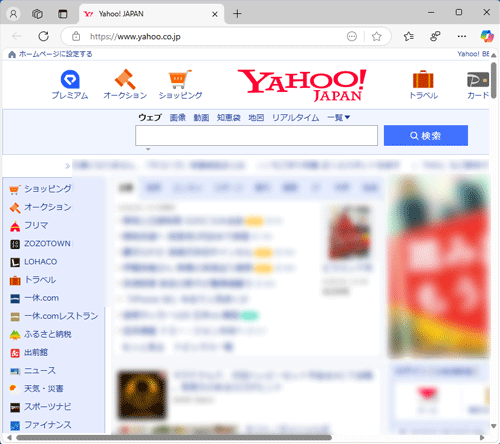Open the Copilot icon
The width and height of the screenshot is (500, 444).
[487, 36]
